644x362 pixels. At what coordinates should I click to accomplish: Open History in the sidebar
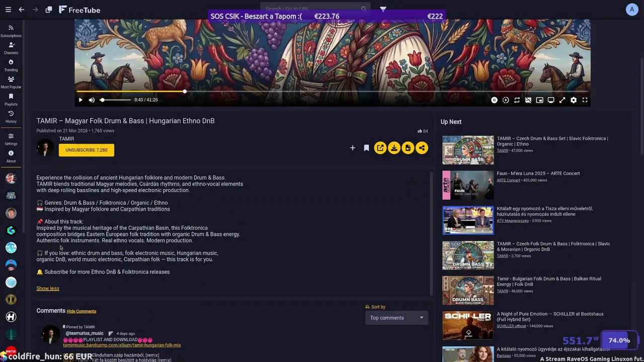click(11, 117)
